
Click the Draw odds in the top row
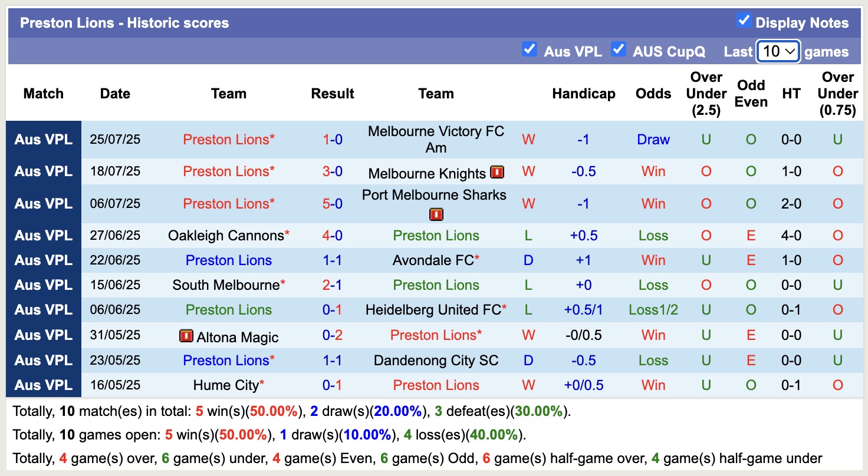[653, 140]
